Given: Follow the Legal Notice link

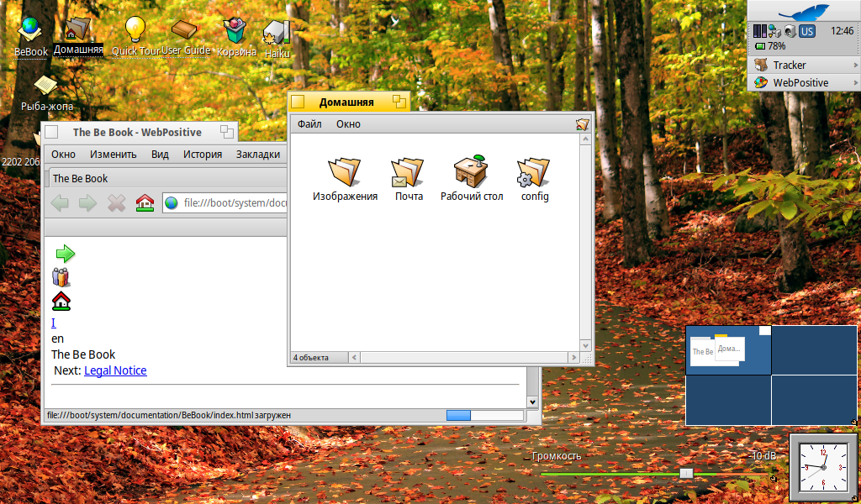Looking at the screenshot, I should (115, 370).
